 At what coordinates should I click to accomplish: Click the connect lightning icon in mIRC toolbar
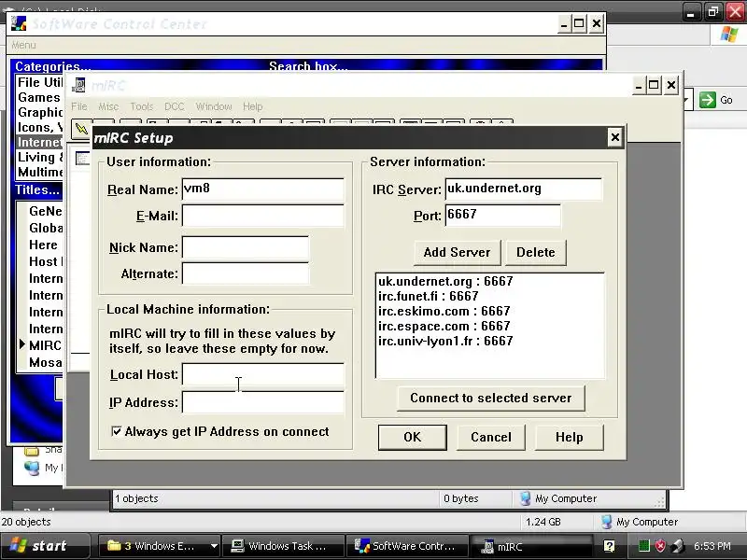pos(81,129)
